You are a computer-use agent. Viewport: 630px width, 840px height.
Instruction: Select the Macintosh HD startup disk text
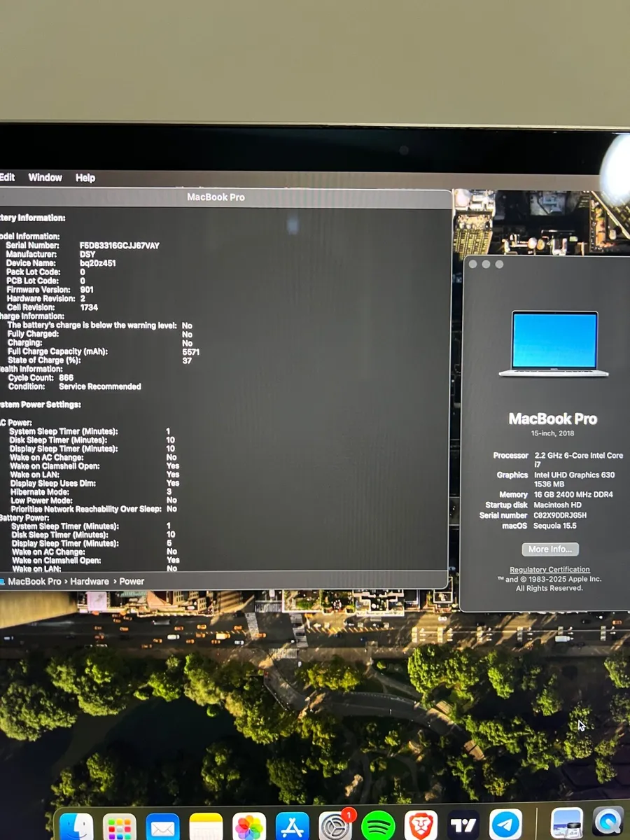click(x=557, y=505)
